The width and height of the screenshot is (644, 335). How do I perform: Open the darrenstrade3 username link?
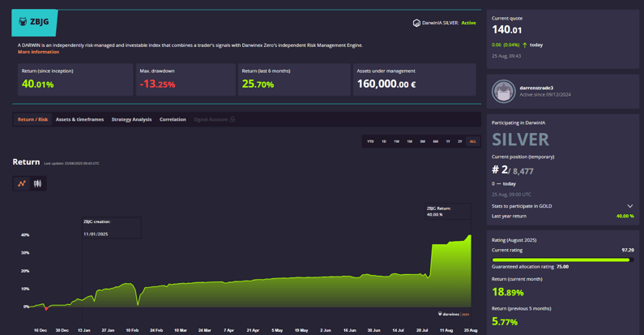[536, 88]
